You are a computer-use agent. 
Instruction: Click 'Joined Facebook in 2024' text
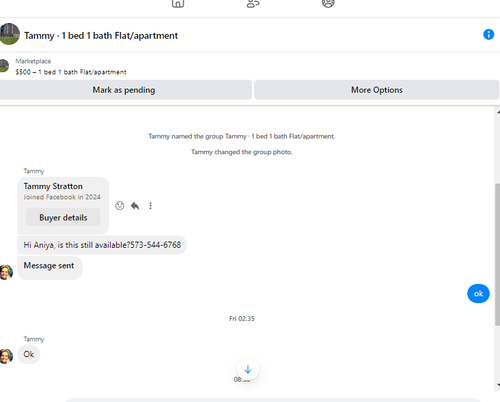click(62, 197)
